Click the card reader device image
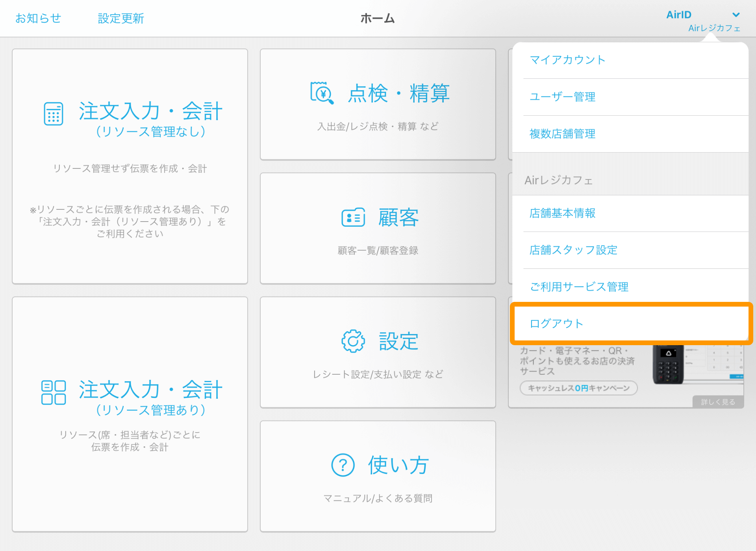The width and height of the screenshot is (756, 551). tap(668, 364)
